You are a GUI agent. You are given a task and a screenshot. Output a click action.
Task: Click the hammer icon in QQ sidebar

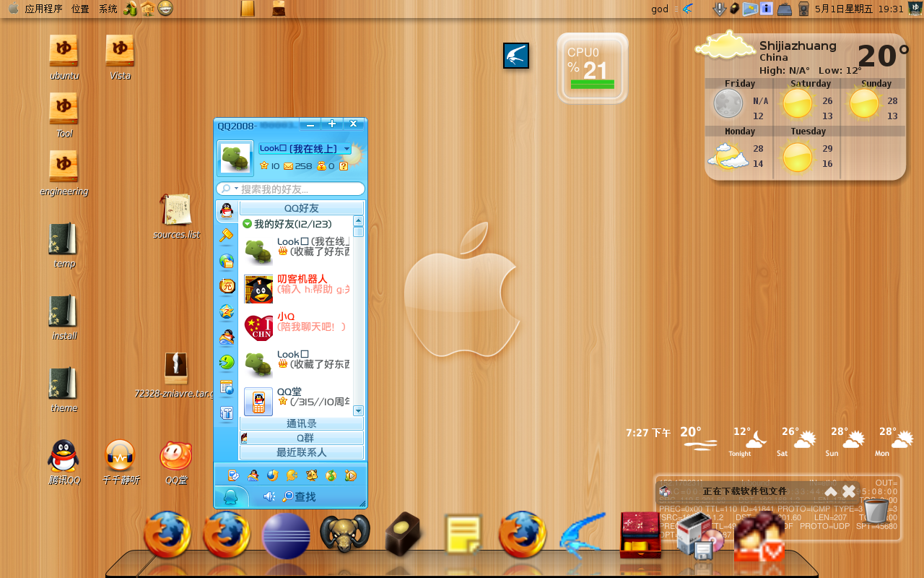point(227,236)
